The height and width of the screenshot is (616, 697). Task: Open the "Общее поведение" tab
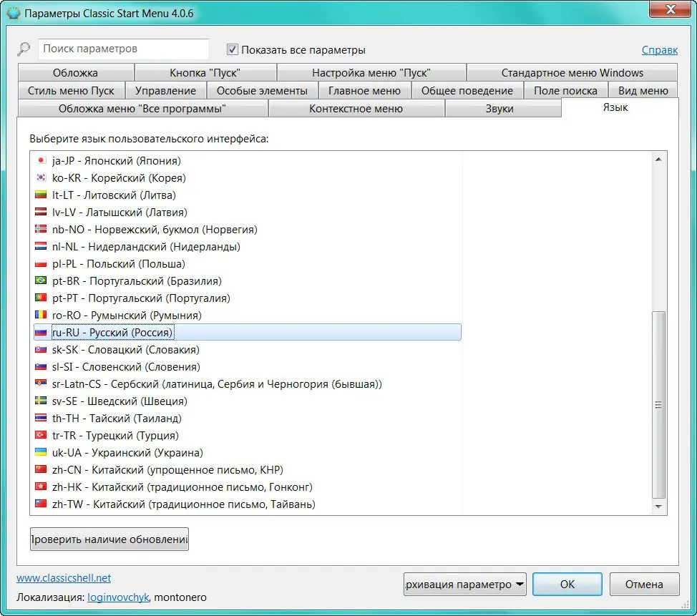467,91
